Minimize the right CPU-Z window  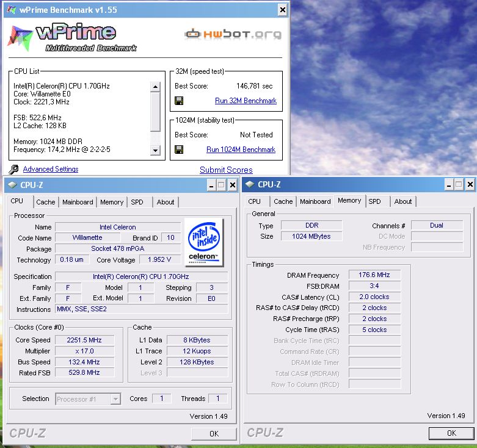click(x=449, y=184)
